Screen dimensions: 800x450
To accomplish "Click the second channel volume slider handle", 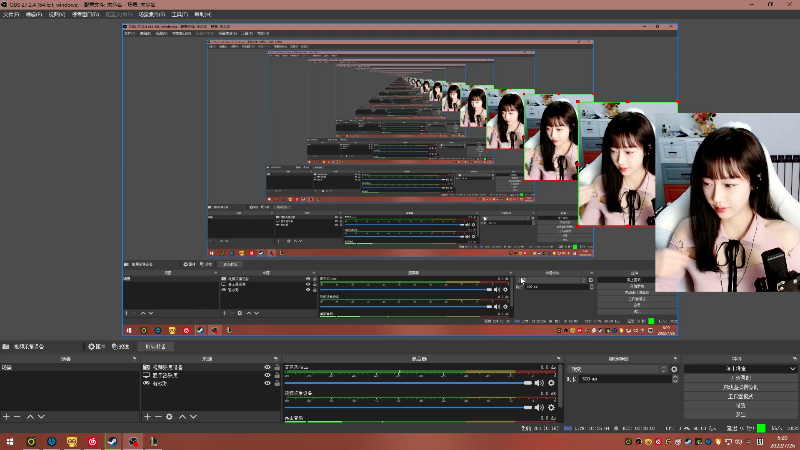I will click(x=528, y=407).
